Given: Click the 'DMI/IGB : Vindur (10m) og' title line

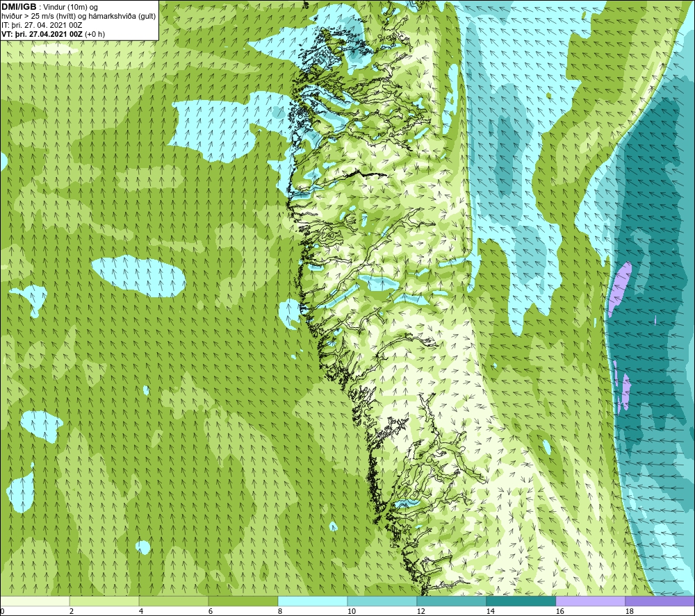Looking at the screenshot, I should click(50, 8).
